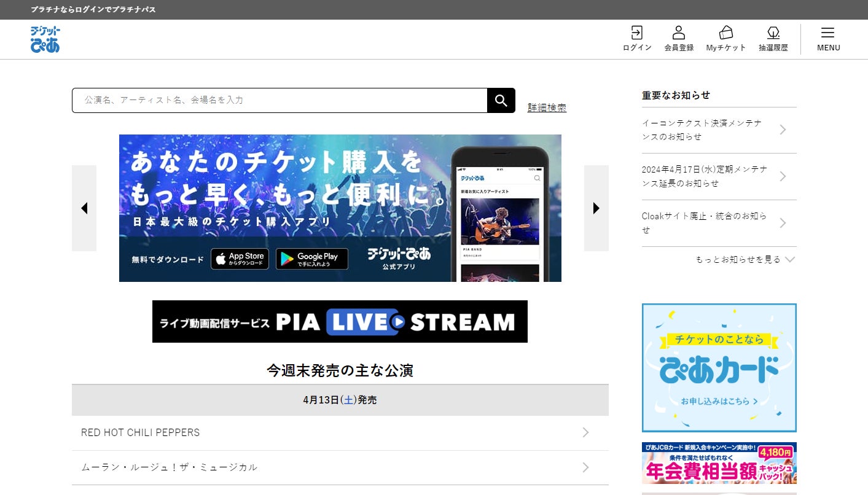
Task: Expand もっとお知らせを見る
Action: pos(745,260)
